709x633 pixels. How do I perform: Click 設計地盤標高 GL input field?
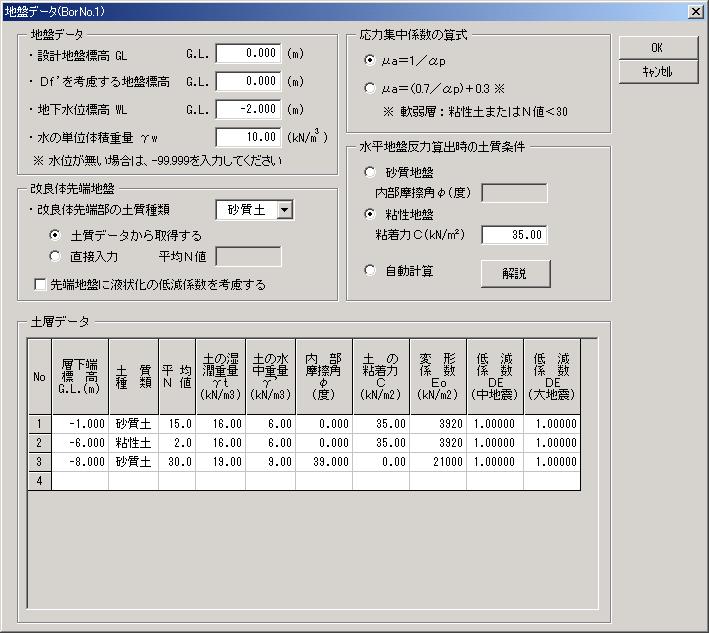tap(248, 53)
